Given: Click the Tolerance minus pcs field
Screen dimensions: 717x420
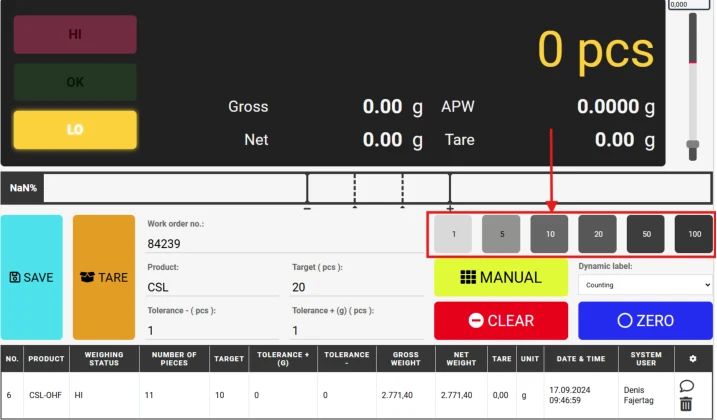Looking at the screenshot, I should pyautogui.click(x=213, y=330).
